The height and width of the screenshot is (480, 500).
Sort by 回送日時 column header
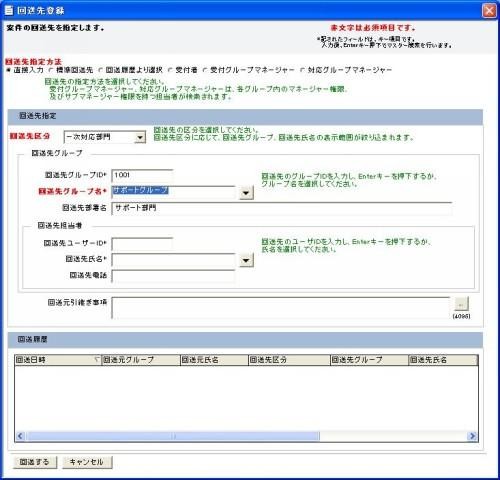(x=58, y=360)
